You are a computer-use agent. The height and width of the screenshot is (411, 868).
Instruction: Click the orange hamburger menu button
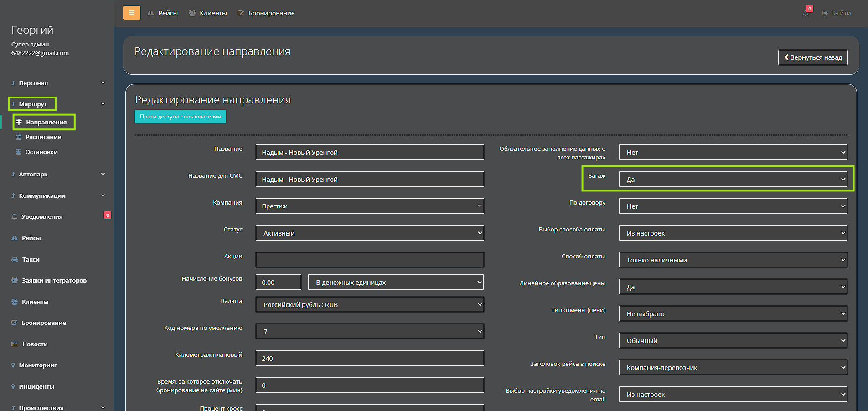click(131, 13)
